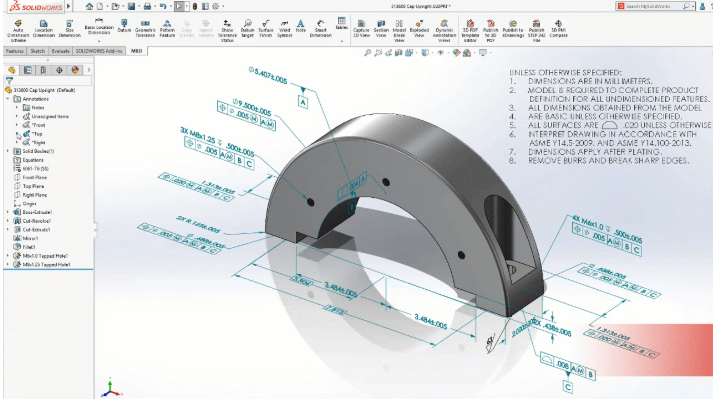Open the Basic Location Dimension dropdown arrow
The height and width of the screenshot is (399, 713).
point(99,41)
